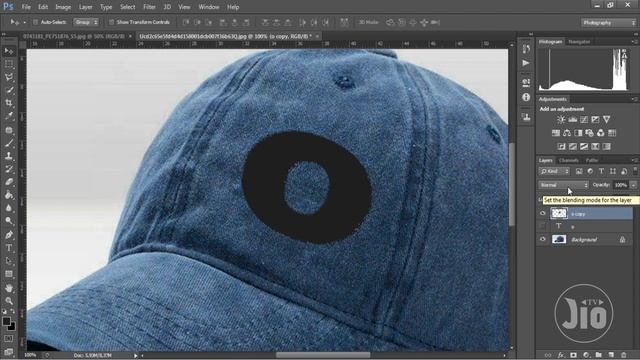The width and height of the screenshot is (640, 360).
Task: Open the Photography workspace dropdown
Action: [x=609, y=22]
